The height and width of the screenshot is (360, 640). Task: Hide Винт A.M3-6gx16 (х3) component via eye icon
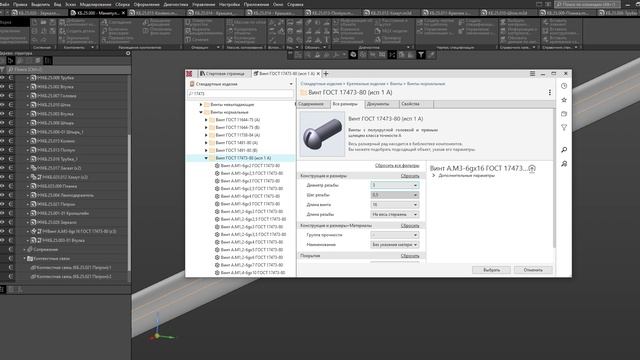pyautogui.click(x=2, y=231)
